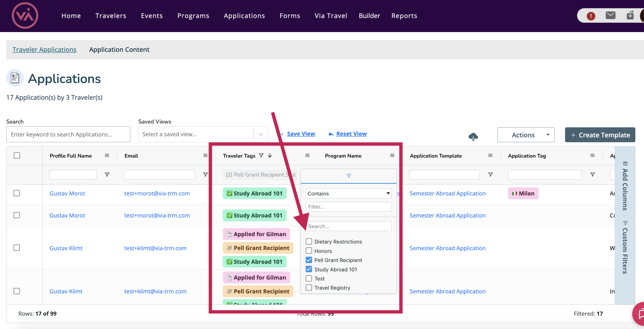Open the Events menu
This screenshot has width=644, height=329.
pos(152,16)
